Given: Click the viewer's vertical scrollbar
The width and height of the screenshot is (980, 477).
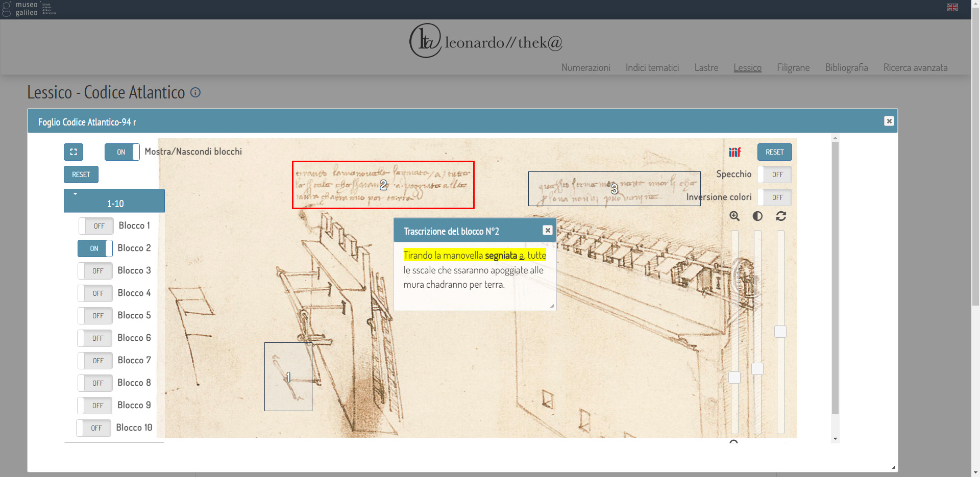Looking at the screenshot, I should (835, 278).
